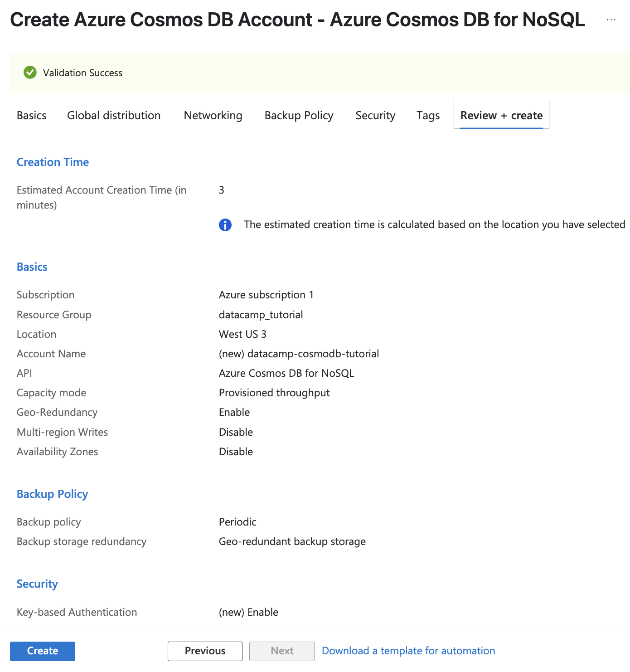Click the blue info icon beside creation time note
The image size is (630, 672).
(x=225, y=225)
